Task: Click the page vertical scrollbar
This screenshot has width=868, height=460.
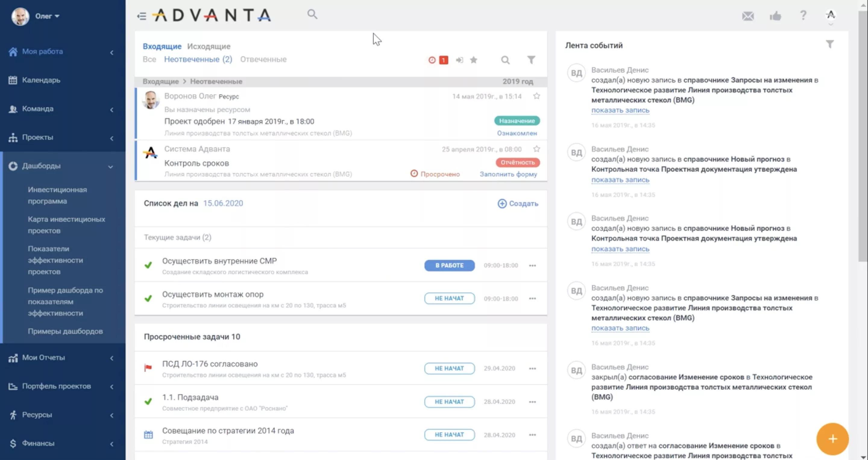Action: click(862, 135)
